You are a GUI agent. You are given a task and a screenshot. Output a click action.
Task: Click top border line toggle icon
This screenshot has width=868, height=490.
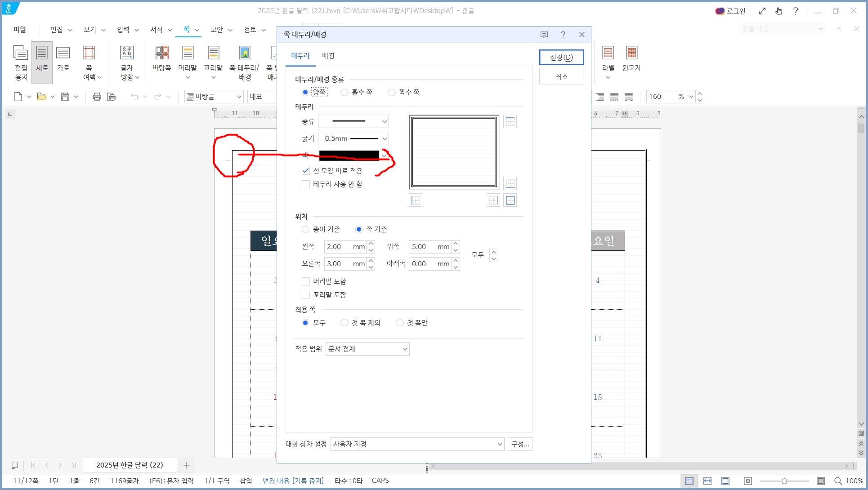[x=510, y=122]
